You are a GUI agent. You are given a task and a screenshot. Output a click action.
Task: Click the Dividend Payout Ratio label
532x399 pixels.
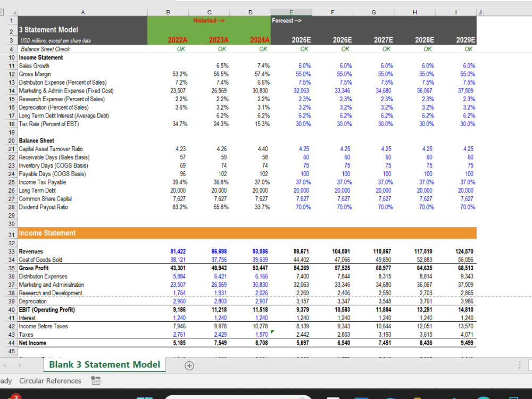[44, 207]
